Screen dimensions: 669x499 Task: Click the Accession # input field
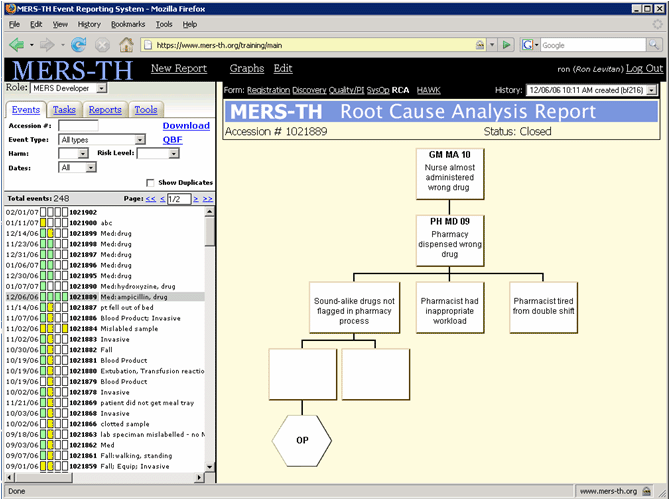pos(78,125)
